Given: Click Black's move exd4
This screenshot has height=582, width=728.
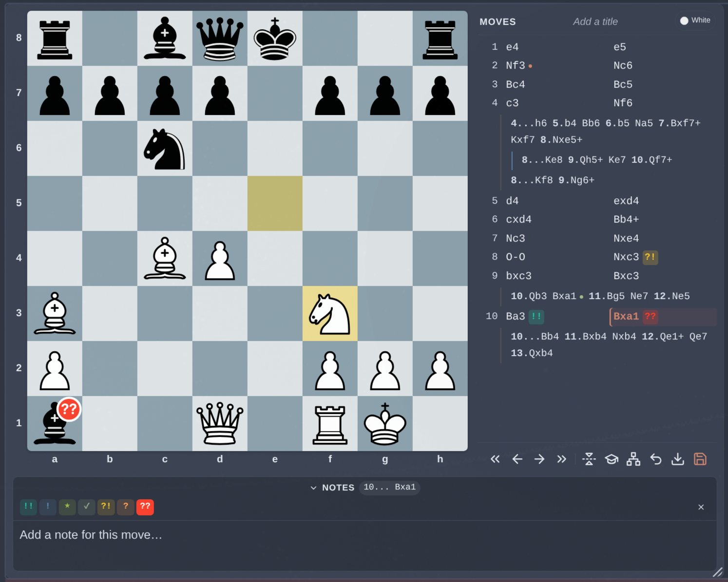Looking at the screenshot, I should click(x=626, y=201).
